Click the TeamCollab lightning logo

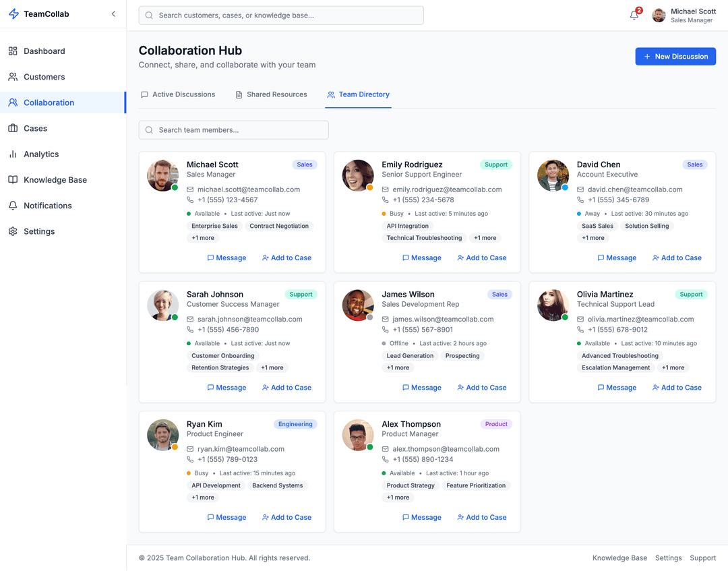tap(13, 14)
